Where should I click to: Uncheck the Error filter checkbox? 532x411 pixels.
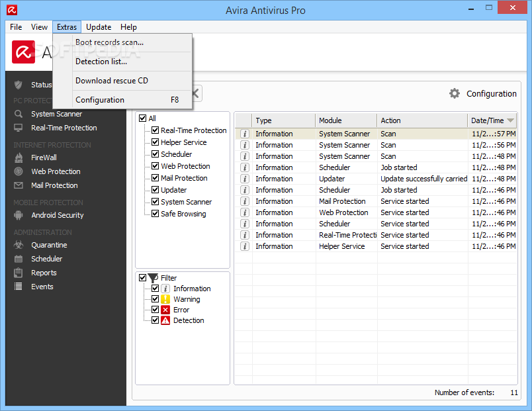(155, 310)
